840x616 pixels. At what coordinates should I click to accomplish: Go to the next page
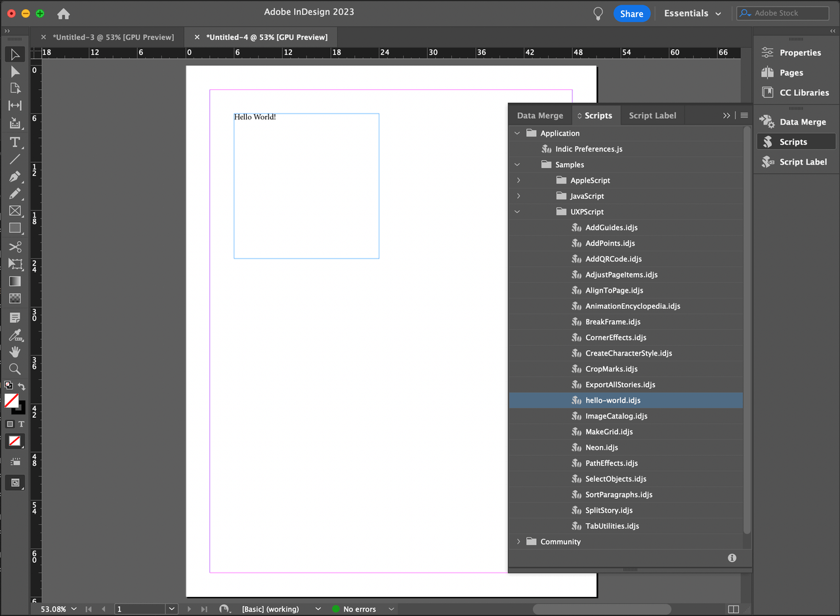pos(190,609)
